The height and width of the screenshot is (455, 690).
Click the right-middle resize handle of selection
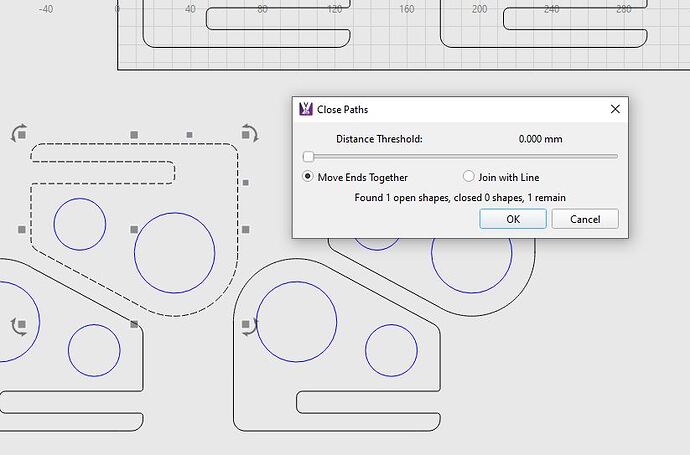coord(246,230)
